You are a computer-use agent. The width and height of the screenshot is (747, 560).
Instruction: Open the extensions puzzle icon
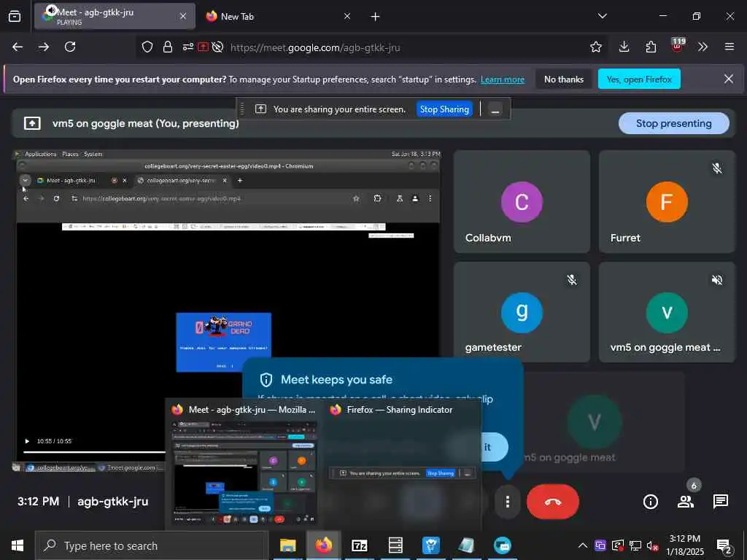tap(651, 47)
